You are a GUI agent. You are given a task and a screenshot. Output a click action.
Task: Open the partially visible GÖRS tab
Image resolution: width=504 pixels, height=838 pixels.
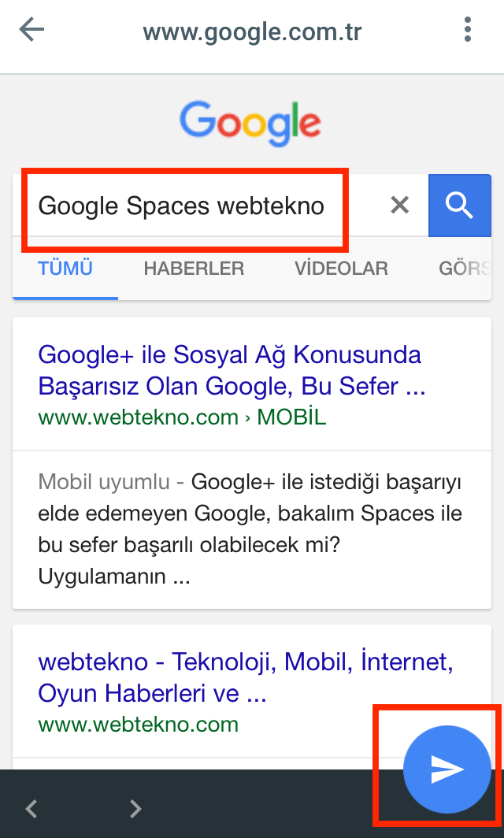pos(464,269)
